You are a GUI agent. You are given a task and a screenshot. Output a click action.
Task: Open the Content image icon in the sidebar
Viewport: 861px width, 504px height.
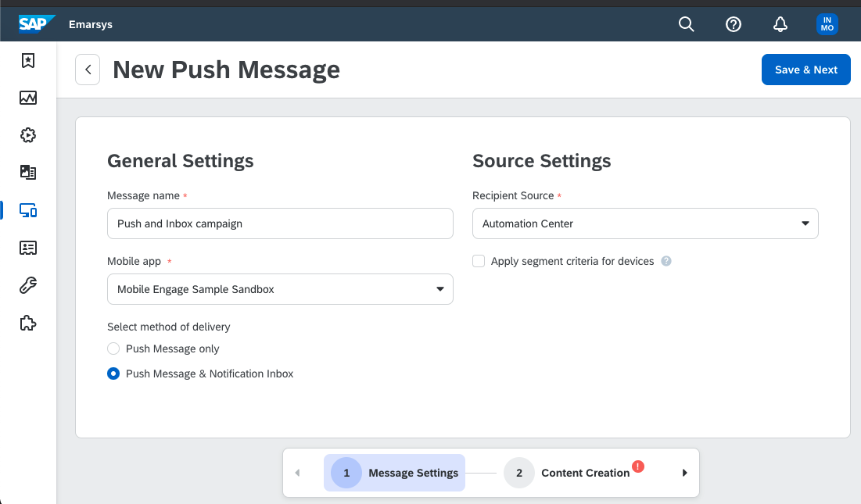pos(27,173)
